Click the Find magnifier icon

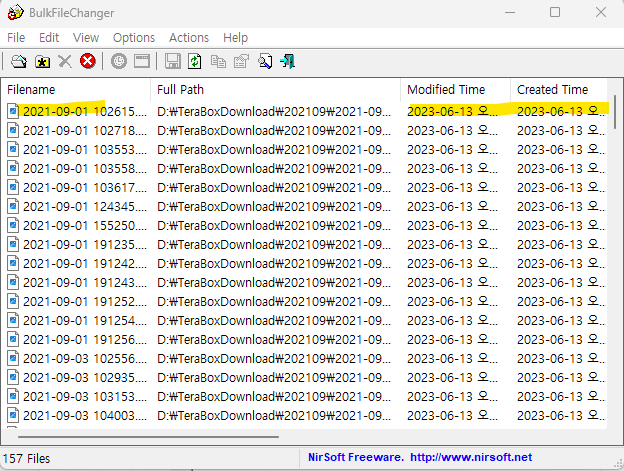pyautogui.click(x=265, y=62)
